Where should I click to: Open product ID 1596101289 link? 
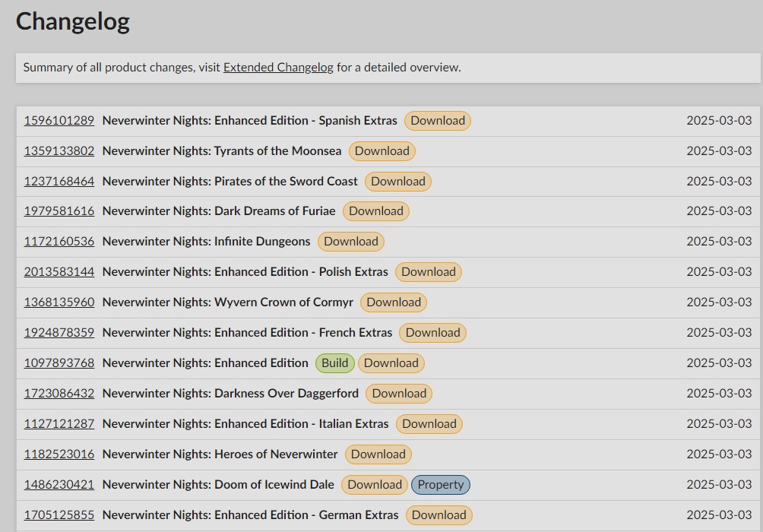pos(59,120)
